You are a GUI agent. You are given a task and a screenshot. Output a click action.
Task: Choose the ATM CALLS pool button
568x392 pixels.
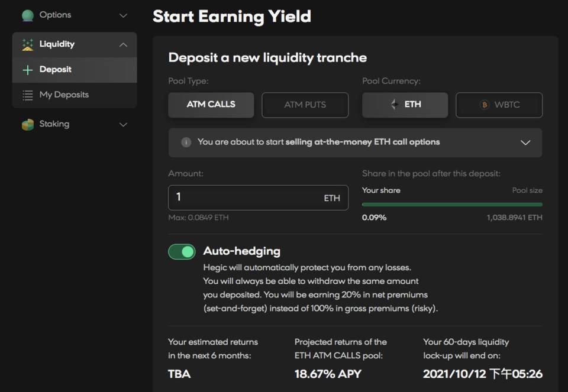click(211, 105)
